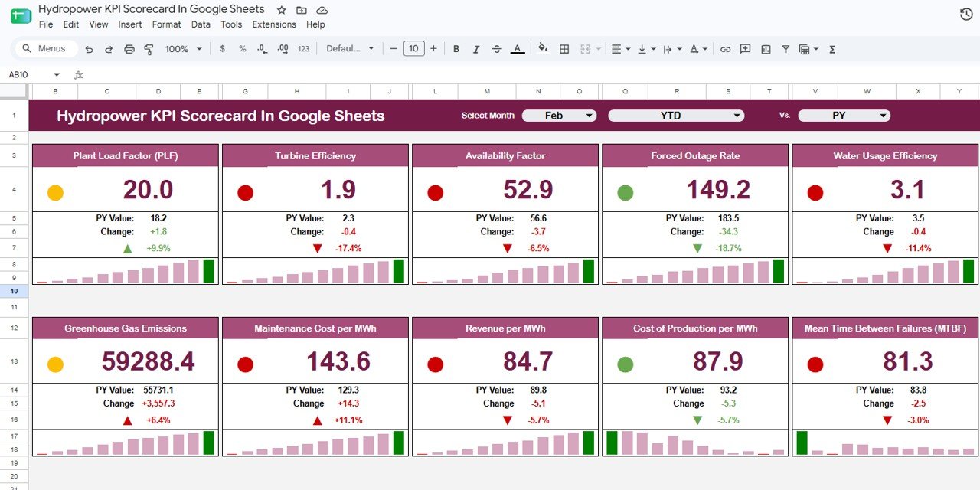Screen dimensions: 980x490
Task: Open text rotation dropdown
Action: click(x=698, y=49)
